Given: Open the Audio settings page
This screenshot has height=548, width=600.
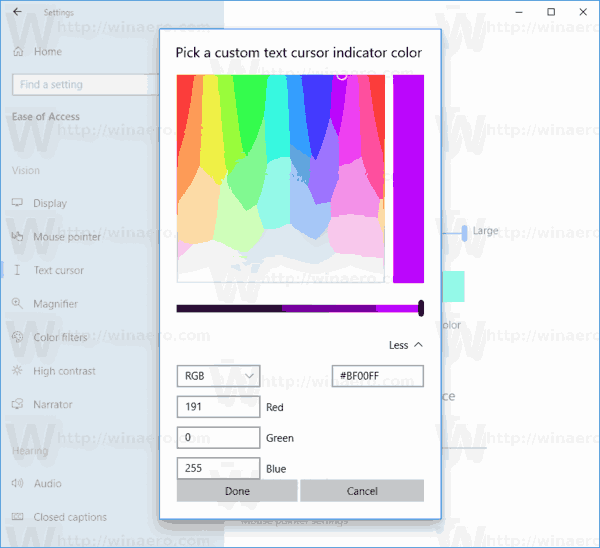Looking at the screenshot, I should (x=48, y=484).
